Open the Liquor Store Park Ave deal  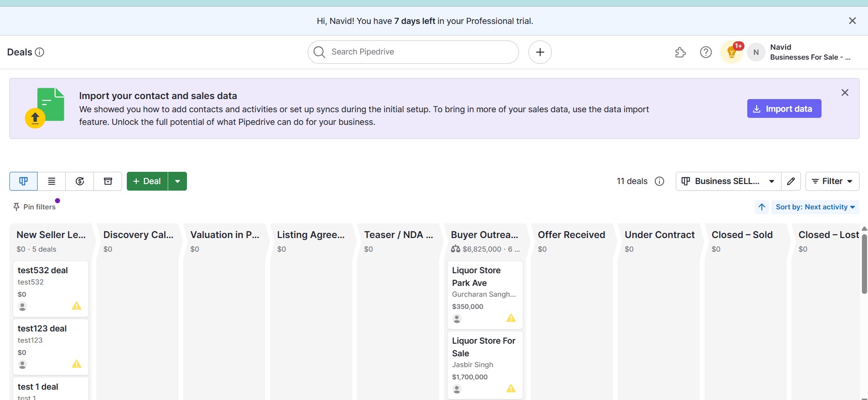pyautogui.click(x=476, y=277)
